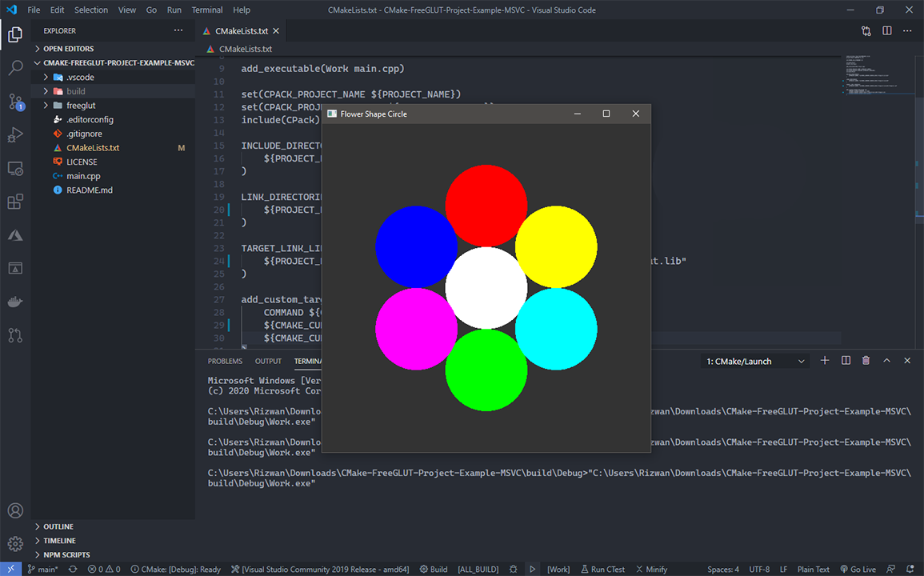The height and width of the screenshot is (576, 924).
Task: Open the Extensions view
Action: click(15, 202)
